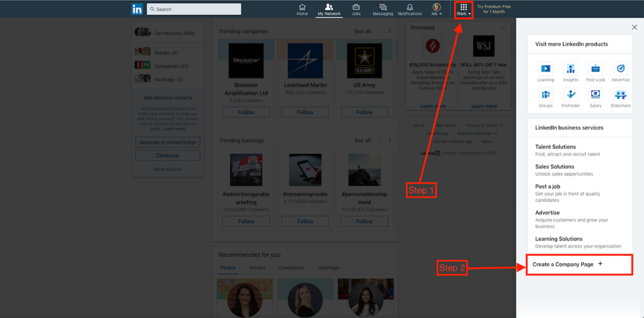
Task: Open the Insights product icon
Action: click(570, 72)
